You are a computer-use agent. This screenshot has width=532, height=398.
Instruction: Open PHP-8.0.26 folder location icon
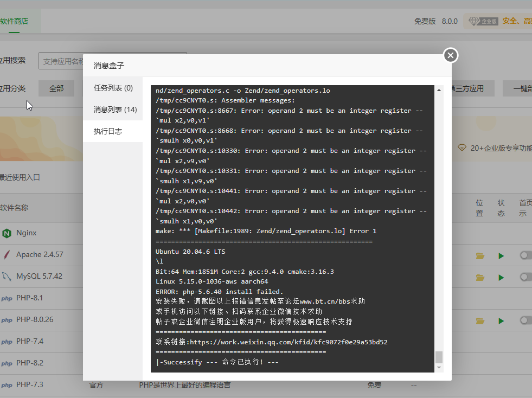pos(480,321)
